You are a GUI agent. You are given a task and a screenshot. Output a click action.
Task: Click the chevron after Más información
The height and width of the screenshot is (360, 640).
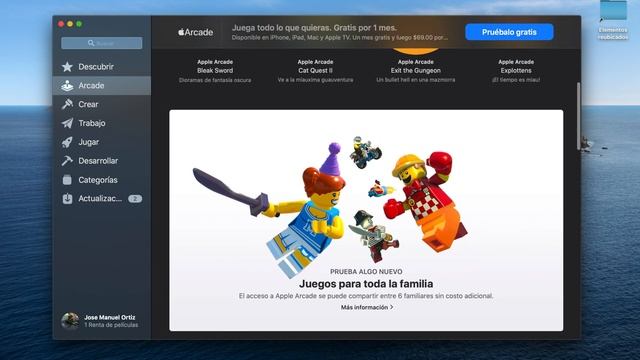click(x=392, y=307)
